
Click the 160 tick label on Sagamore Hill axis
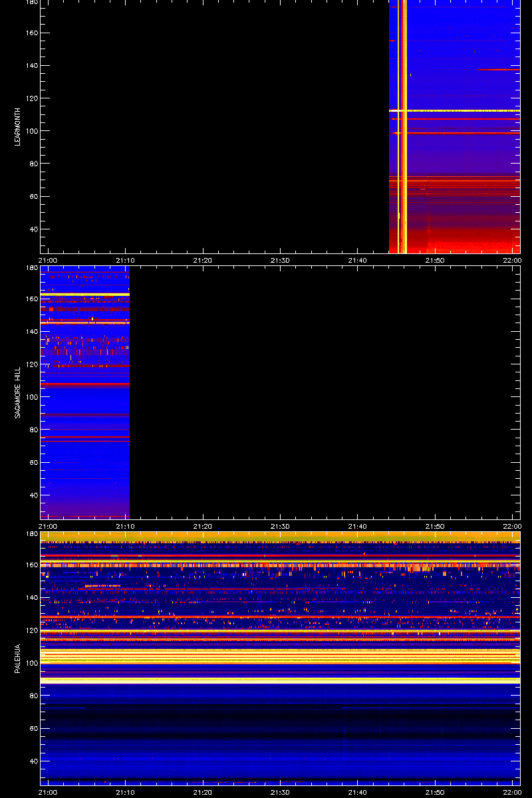pyautogui.click(x=31, y=299)
